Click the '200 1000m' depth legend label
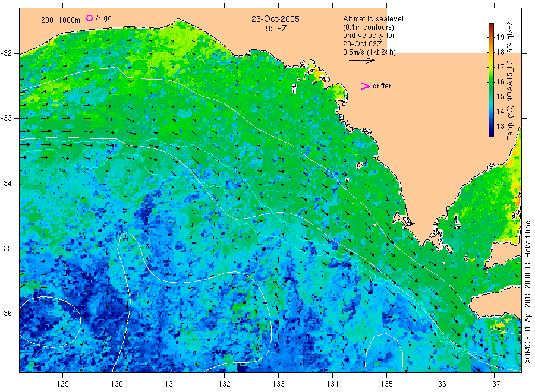Screen dimensions: 535x392 coord(61,20)
